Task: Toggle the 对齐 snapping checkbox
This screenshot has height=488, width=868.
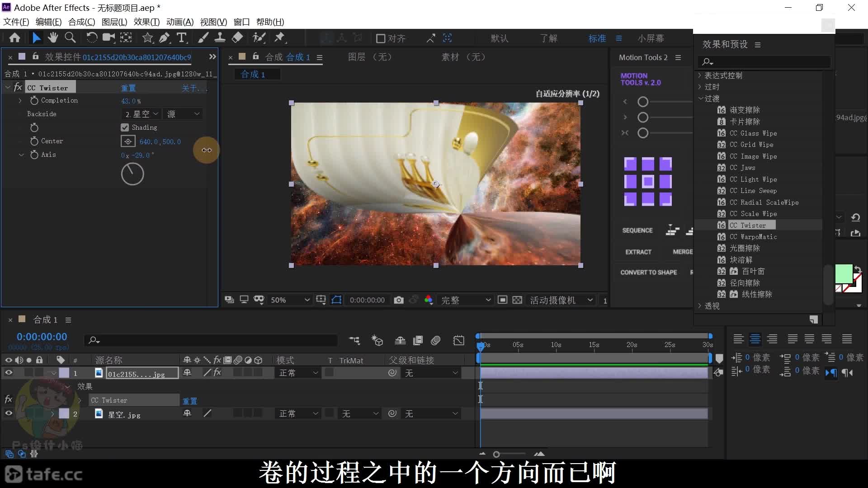Action: [x=381, y=38]
